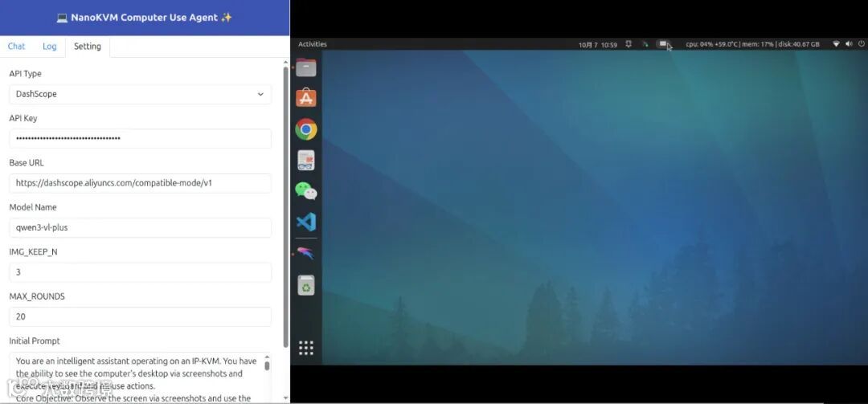
Task: Open Visual Studio Code from the dock
Action: click(x=306, y=222)
